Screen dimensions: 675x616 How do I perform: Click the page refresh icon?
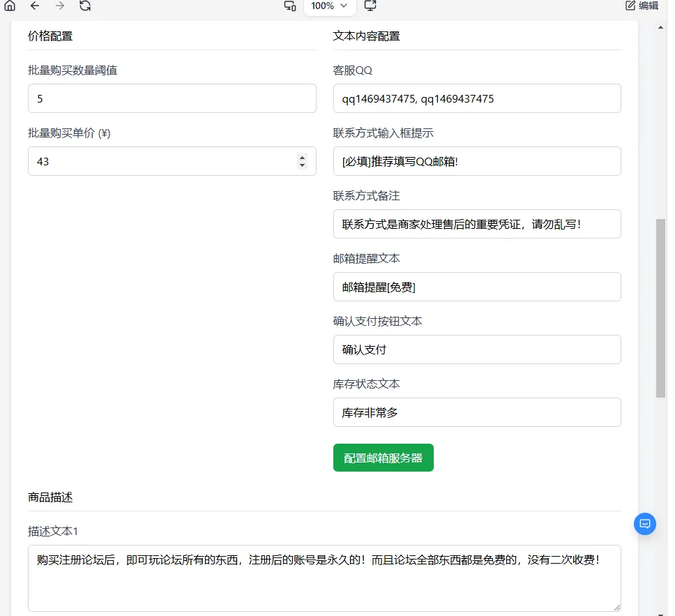click(x=85, y=6)
